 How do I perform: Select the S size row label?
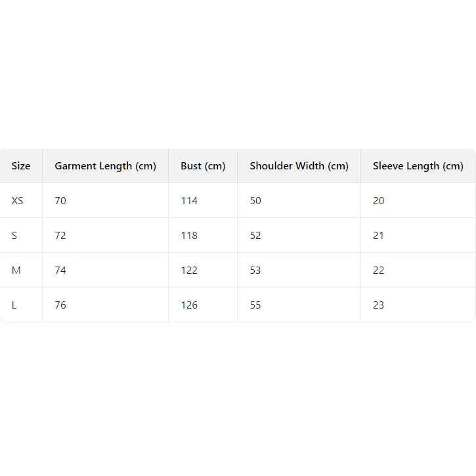tap(14, 236)
